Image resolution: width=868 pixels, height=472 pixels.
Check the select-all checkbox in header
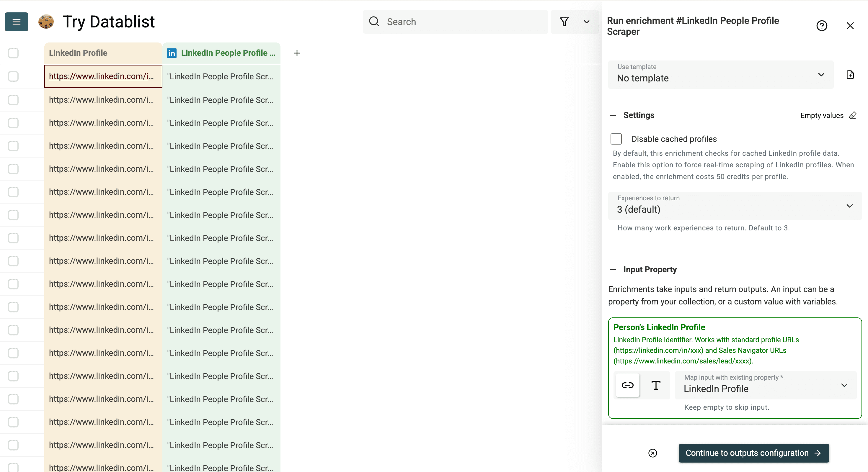(13, 53)
